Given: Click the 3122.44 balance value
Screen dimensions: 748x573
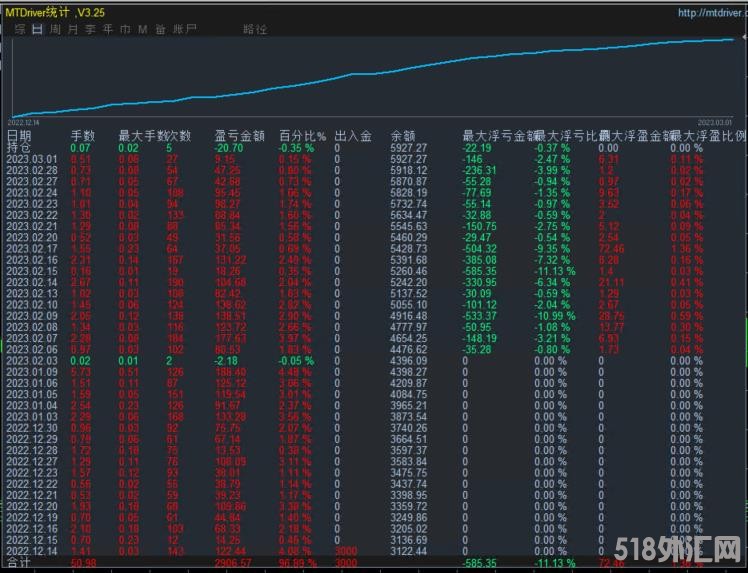Looking at the screenshot, I should tap(408, 551).
